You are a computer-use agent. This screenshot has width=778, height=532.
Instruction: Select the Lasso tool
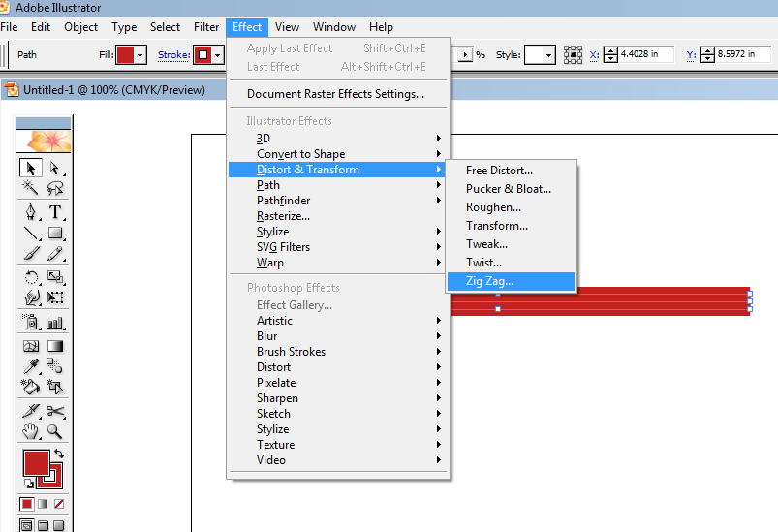point(55,188)
